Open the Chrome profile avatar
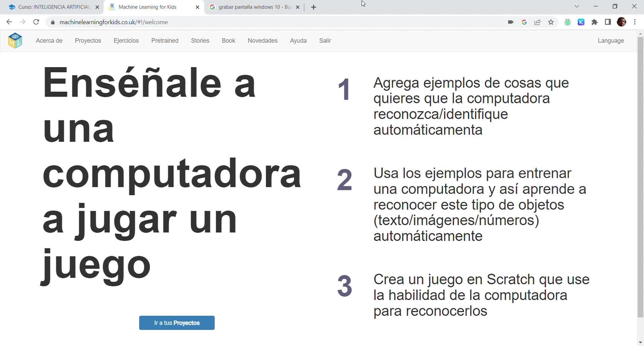 [x=622, y=22]
